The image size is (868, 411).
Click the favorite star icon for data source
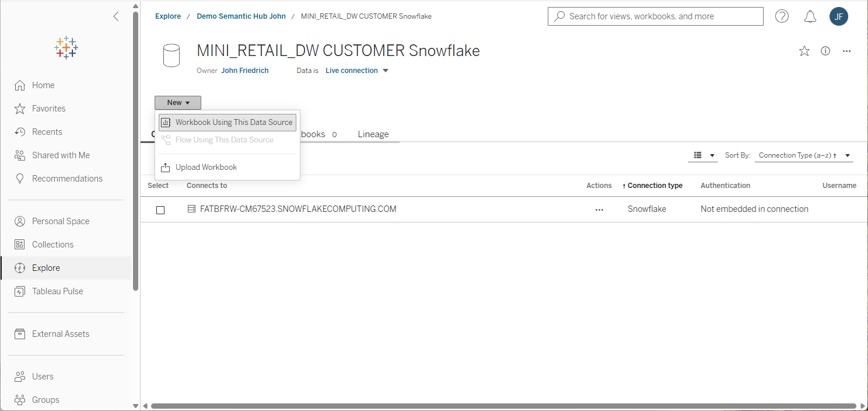(804, 51)
